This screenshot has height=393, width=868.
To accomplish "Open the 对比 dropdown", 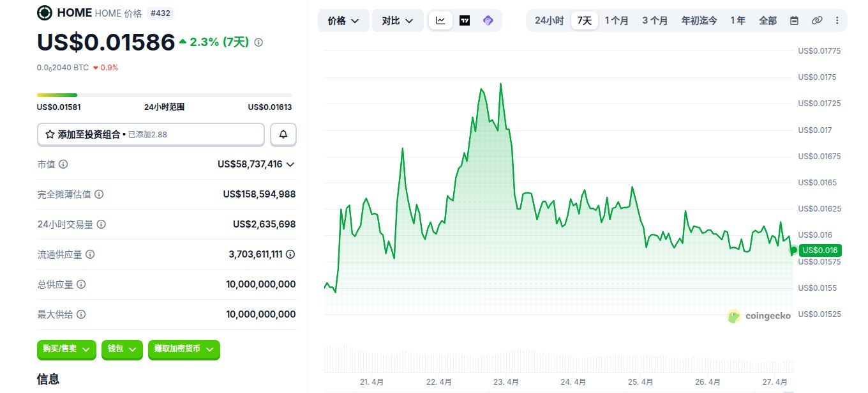I will [x=398, y=20].
